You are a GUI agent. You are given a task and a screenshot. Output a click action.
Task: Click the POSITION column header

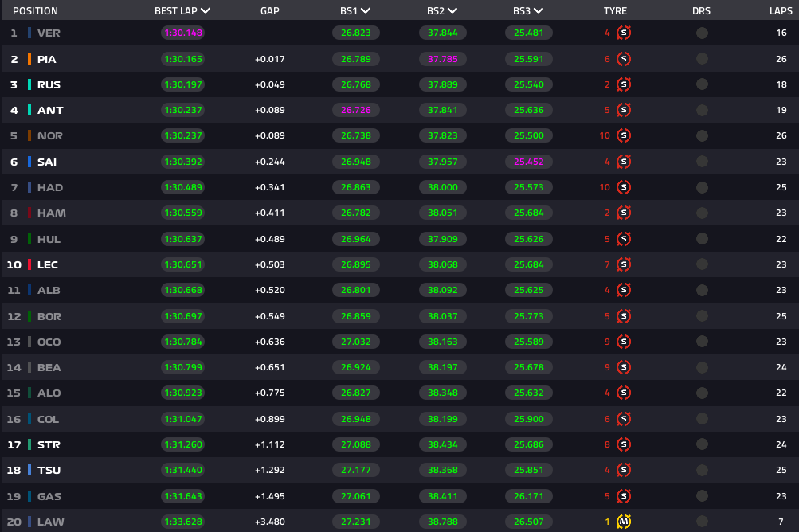click(35, 11)
